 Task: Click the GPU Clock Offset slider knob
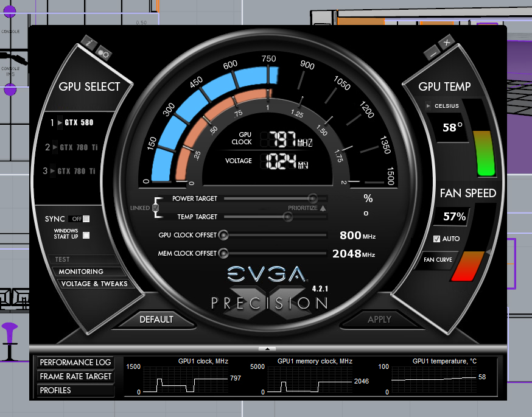[223, 235]
